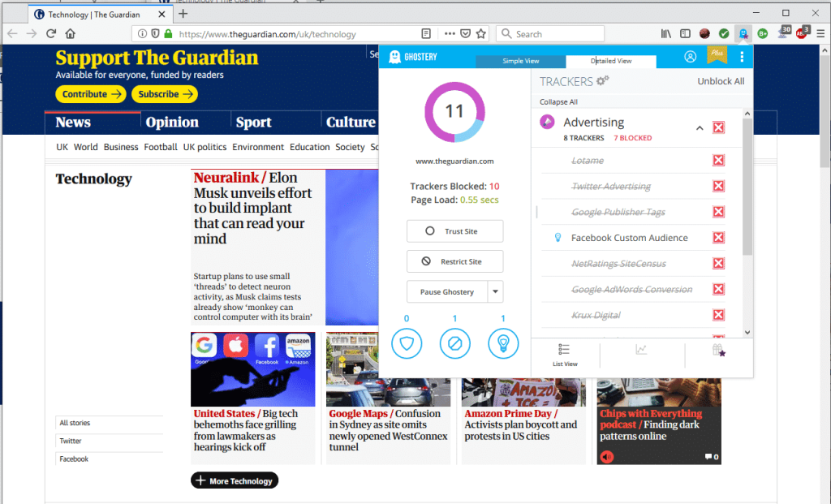
Task: Click the tracker list scrollbar
Action: click(x=747, y=187)
